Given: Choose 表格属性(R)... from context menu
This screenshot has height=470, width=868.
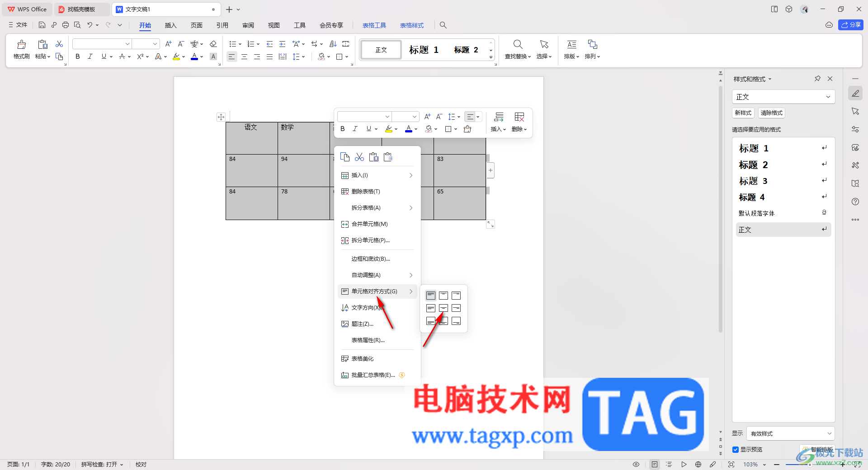Looking at the screenshot, I should coord(377,340).
